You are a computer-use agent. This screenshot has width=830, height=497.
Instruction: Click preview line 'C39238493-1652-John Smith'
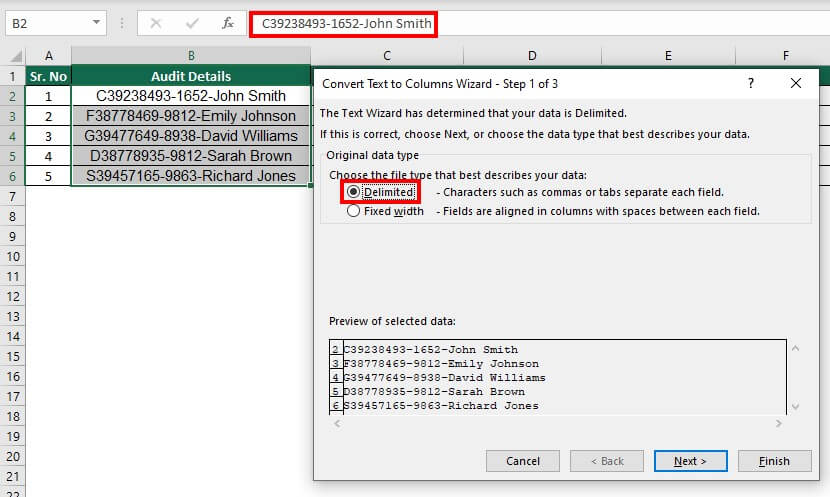tap(431, 350)
